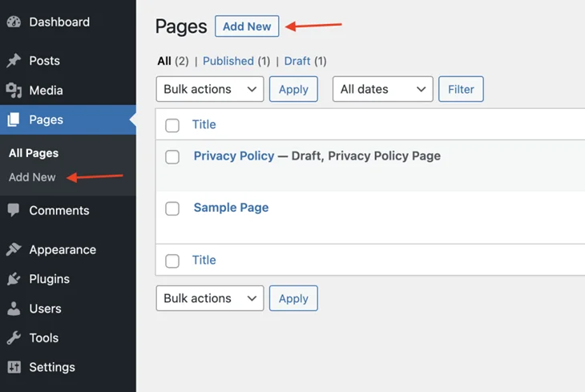585x392 pixels.
Task: Open All dates dropdown
Action: pyautogui.click(x=383, y=89)
